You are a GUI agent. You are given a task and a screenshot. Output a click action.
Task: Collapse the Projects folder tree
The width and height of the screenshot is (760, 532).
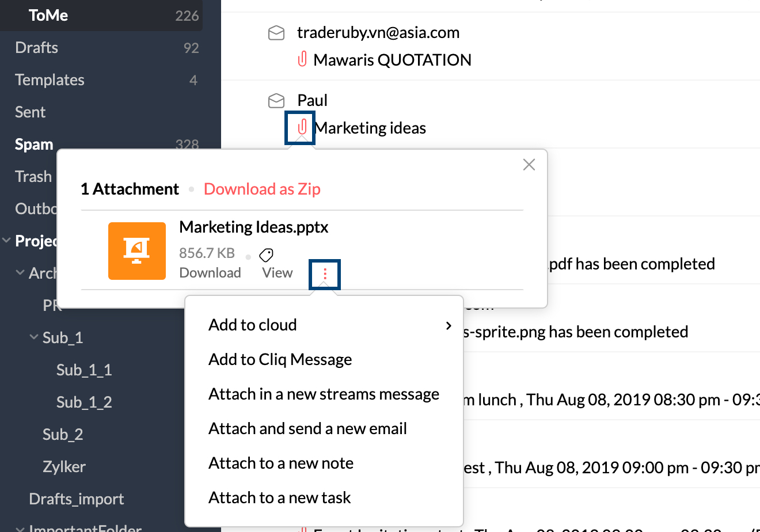click(7, 241)
